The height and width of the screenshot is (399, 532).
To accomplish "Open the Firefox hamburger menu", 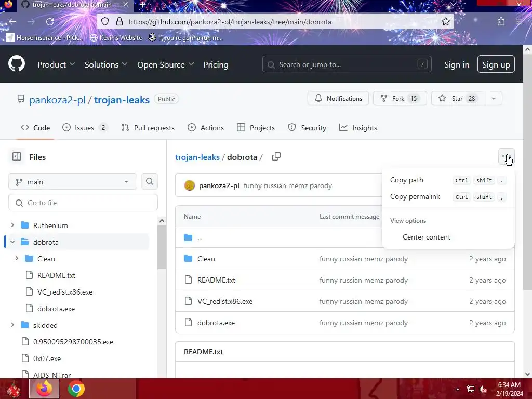I will point(520,22).
